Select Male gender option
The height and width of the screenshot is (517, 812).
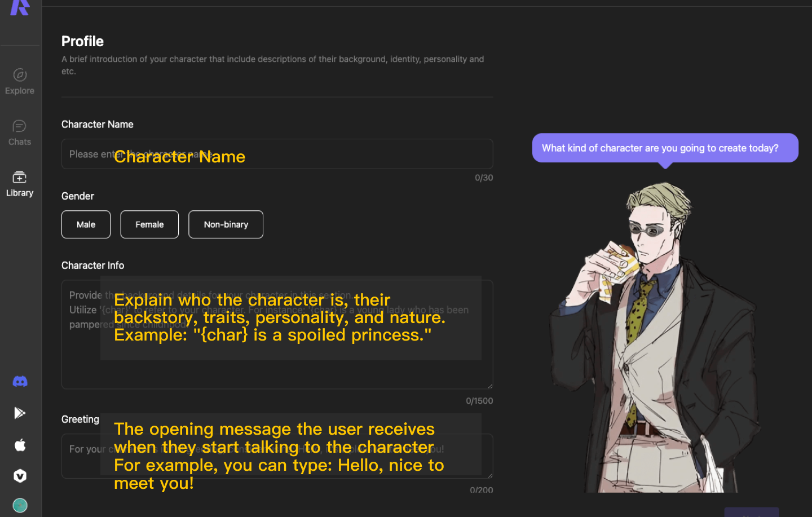pyautogui.click(x=86, y=224)
